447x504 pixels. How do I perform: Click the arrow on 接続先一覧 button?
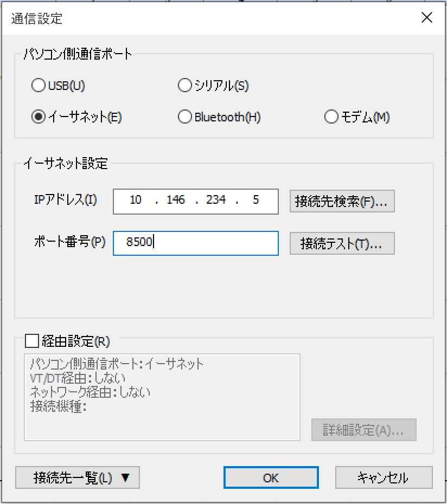[x=125, y=477]
